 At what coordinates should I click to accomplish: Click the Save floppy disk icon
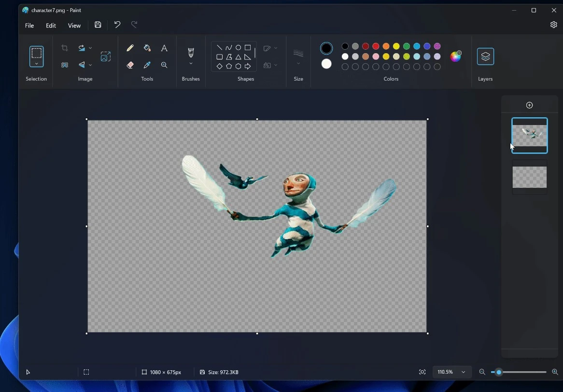[x=98, y=25]
